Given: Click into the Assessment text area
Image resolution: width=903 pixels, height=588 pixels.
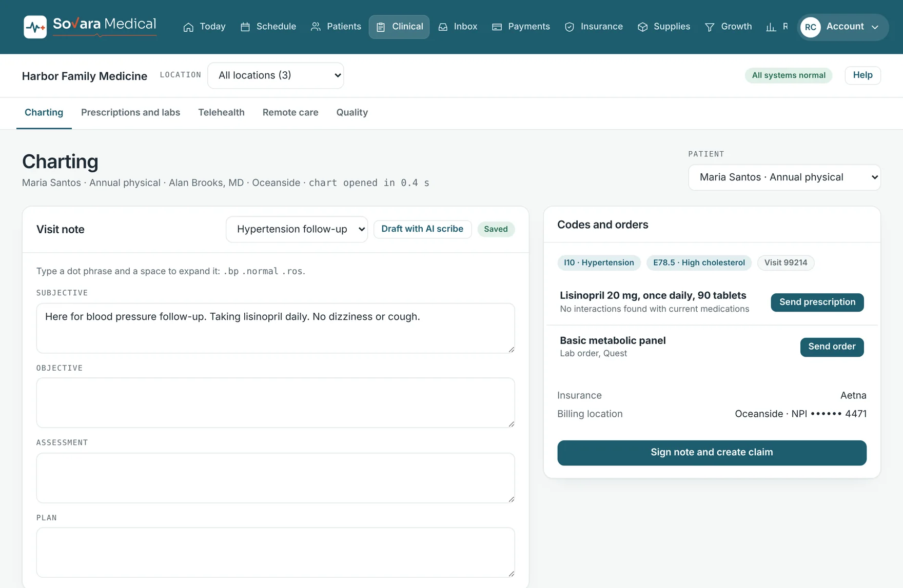Looking at the screenshot, I should (x=276, y=478).
